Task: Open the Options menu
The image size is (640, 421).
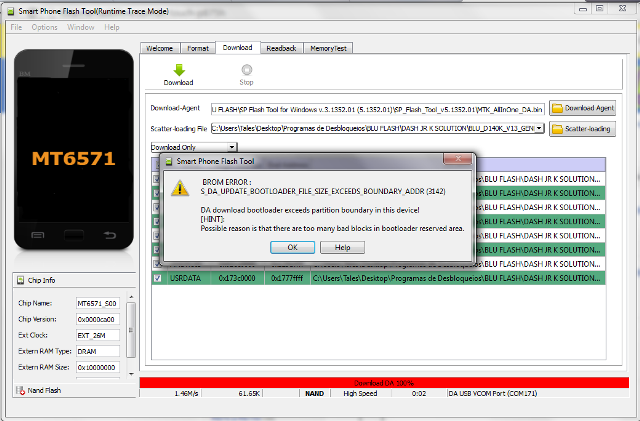Action: [x=44, y=27]
